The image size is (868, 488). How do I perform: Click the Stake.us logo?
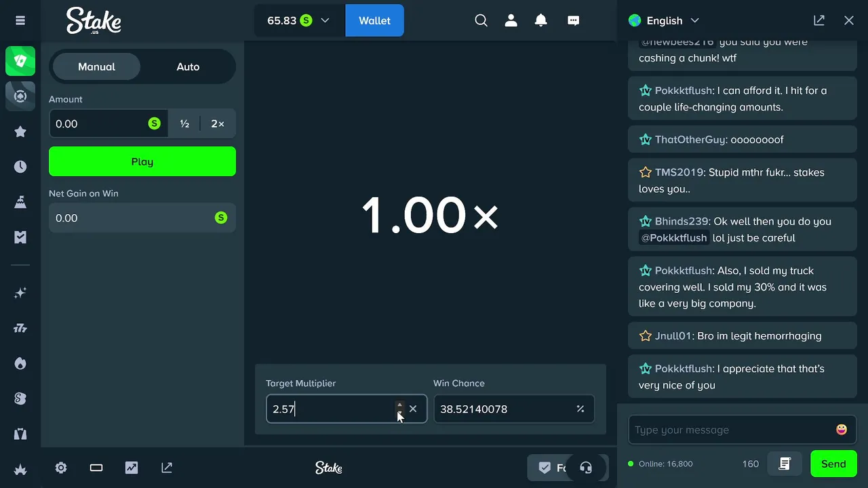point(94,20)
